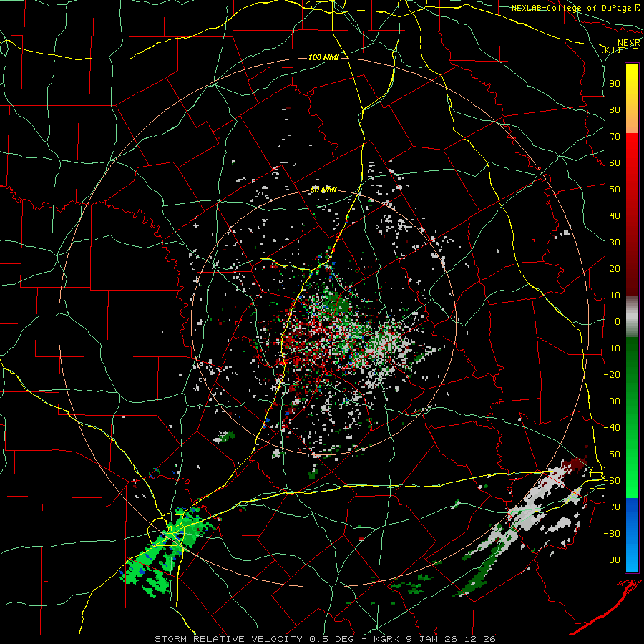Click the STORM RELATIVE VELOCITY caption text

pyautogui.click(x=228, y=639)
